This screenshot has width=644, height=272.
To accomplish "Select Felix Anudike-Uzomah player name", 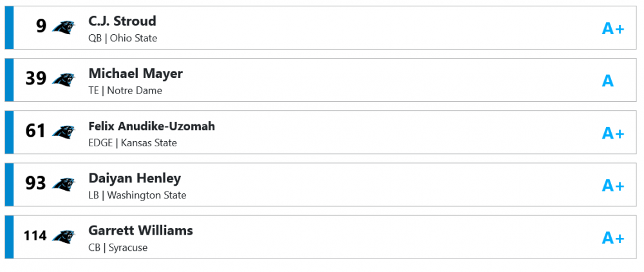I will [151, 126].
